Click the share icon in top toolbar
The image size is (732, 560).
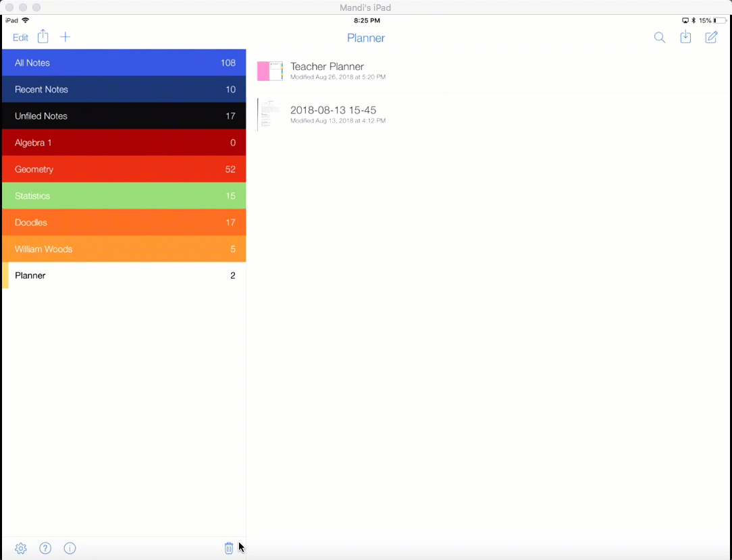43,37
